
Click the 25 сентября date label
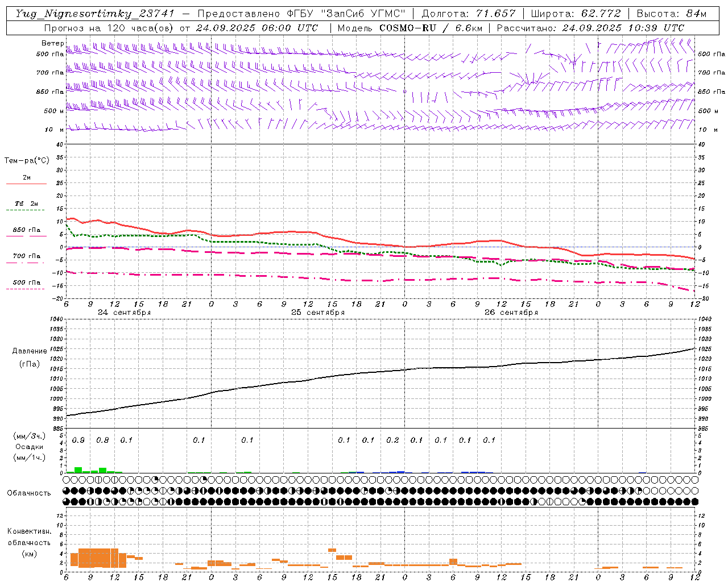coord(317,313)
